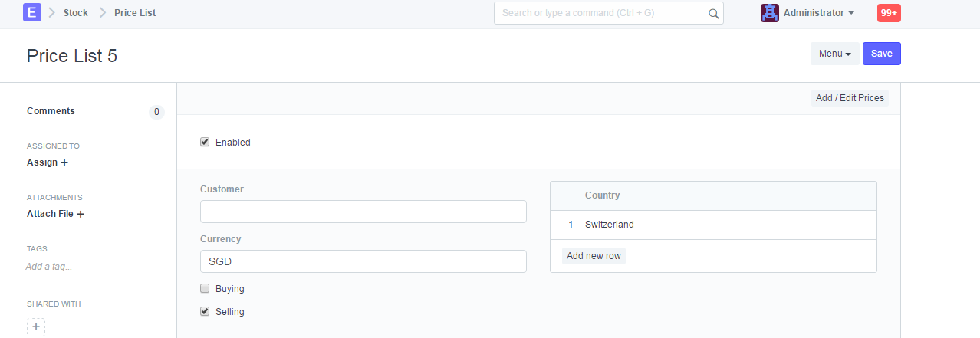Screen dimensions: 980x338
Task: Click the search magnifier icon
Action: [x=713, y=13]
